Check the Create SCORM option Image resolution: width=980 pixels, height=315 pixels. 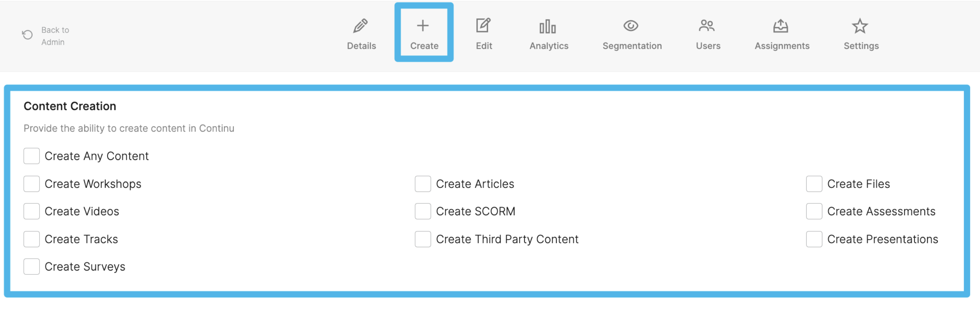(422, 211)
